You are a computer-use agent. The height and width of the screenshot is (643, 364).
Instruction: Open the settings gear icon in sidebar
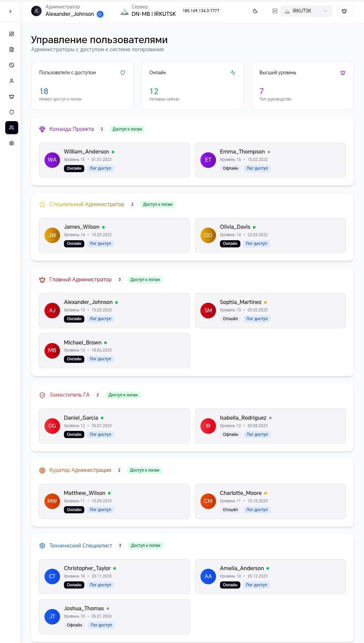(11, 143)
